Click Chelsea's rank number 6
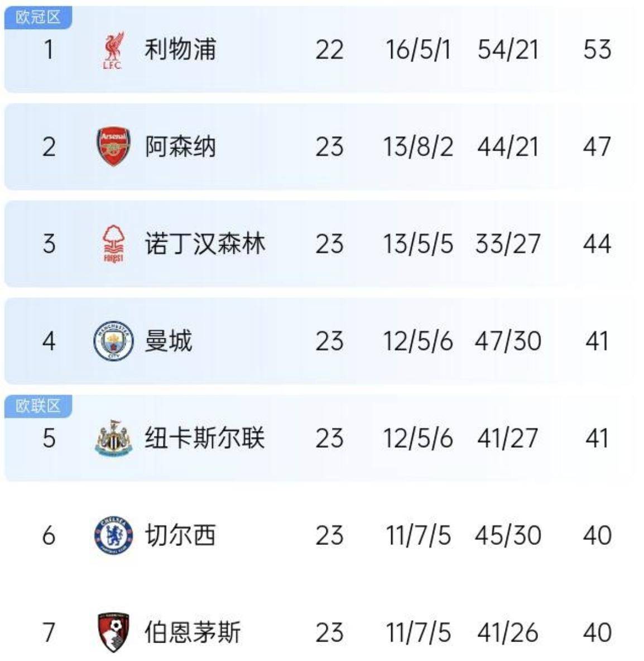This screenshot has width=644, height=661. tap(49, 535)
